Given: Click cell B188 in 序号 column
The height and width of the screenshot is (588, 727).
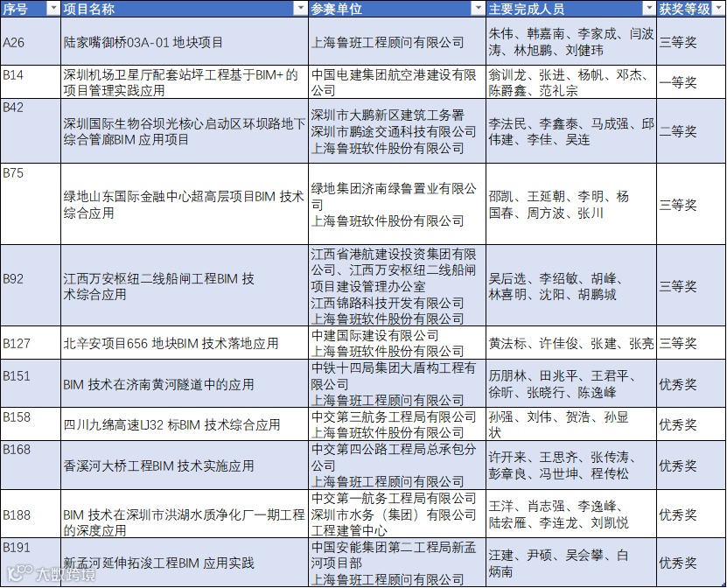Looking at the screenshot, I should pyautogui.click(x=31, y=514).
